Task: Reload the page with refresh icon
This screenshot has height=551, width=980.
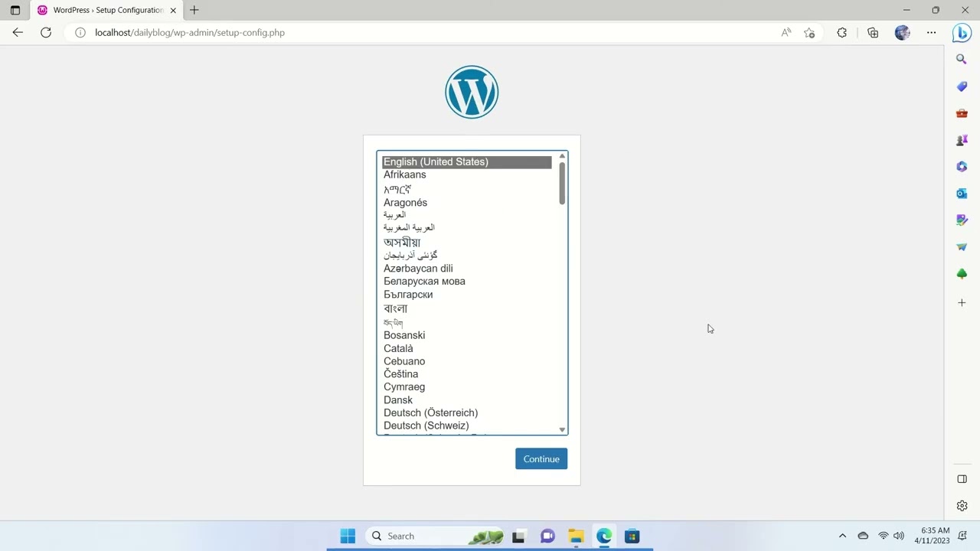Action: [x=46, y=32]
